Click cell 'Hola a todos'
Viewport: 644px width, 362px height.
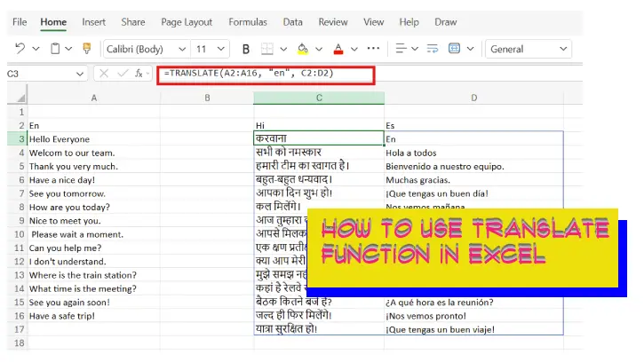pyautogui.click(x=474, y=153)
